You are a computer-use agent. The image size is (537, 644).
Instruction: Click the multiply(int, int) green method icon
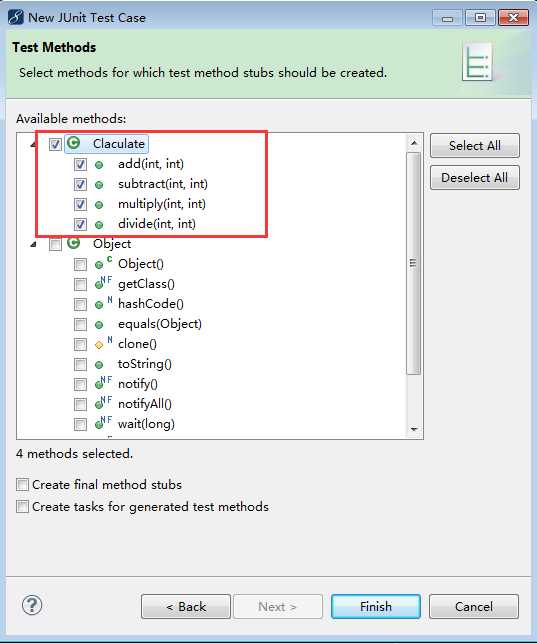coord(99,205)
